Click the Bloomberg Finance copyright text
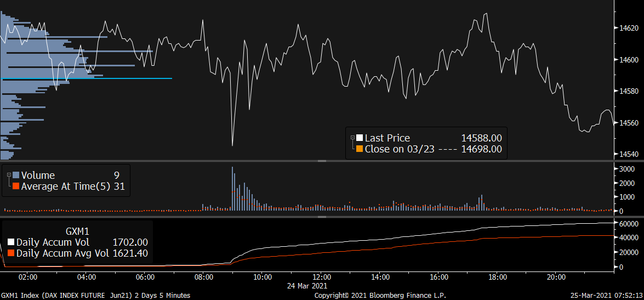 380,296
